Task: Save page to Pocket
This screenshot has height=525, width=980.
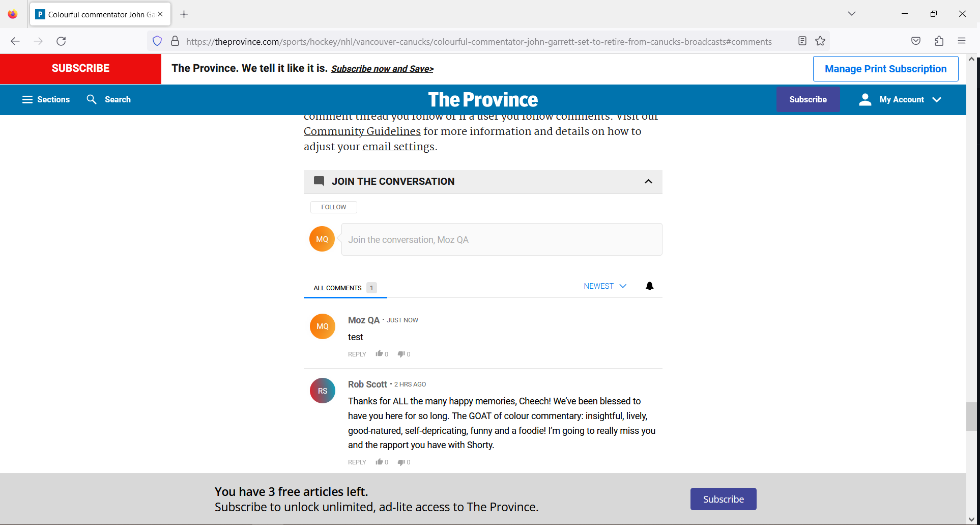Action: tap(916, 41)
